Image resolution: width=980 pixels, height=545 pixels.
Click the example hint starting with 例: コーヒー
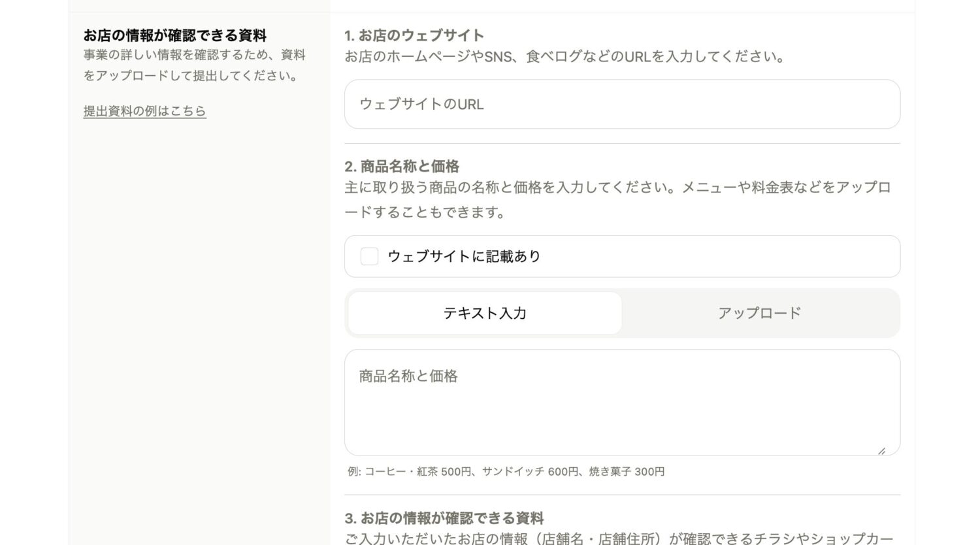(x=506, y=471)
